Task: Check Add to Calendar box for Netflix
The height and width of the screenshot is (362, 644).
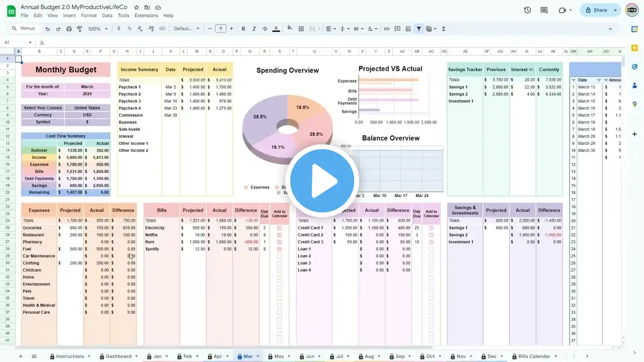Action: [x=279, y=235]
